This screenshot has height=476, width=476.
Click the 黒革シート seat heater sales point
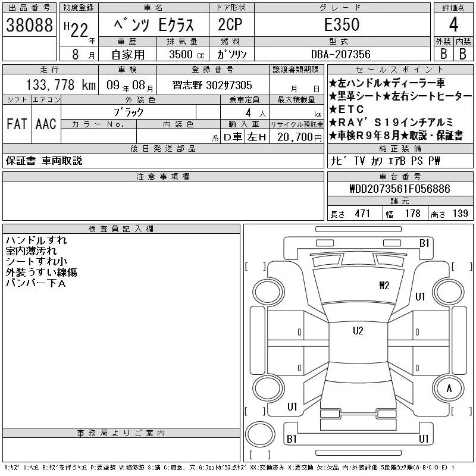point(400,96)
